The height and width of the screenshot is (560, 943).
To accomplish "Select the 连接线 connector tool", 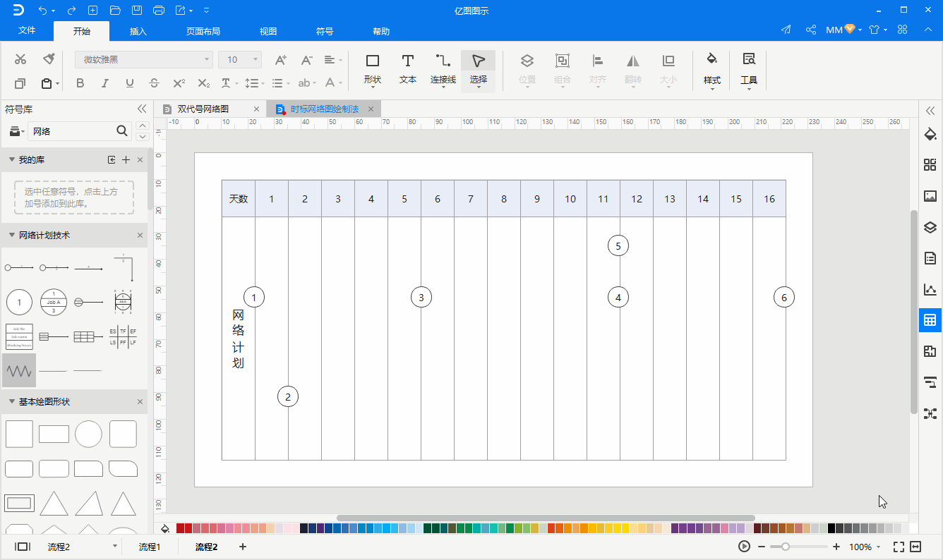I will (x=443, y=70).
